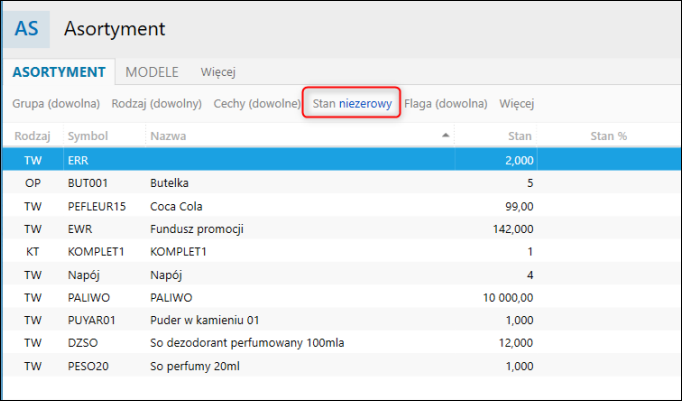Select the Puder w kamieniu 01 row
The image size is (682, 401).
(342, 320)
